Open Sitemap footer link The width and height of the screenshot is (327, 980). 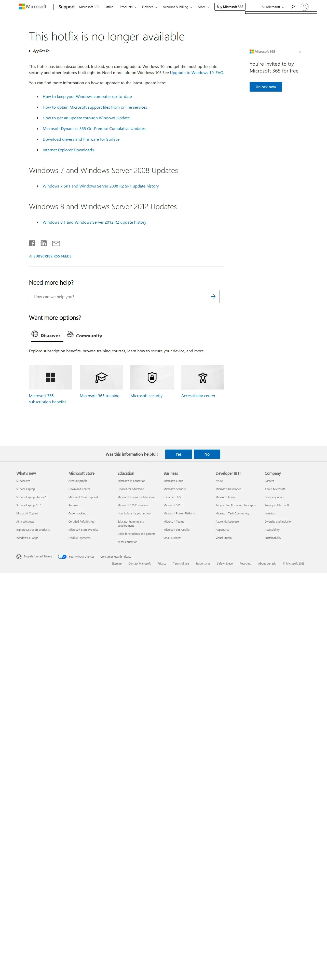116,564
